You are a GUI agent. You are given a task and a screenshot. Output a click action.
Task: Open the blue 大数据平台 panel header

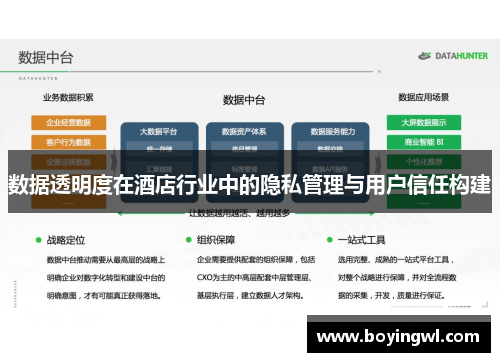coord(159,132)
